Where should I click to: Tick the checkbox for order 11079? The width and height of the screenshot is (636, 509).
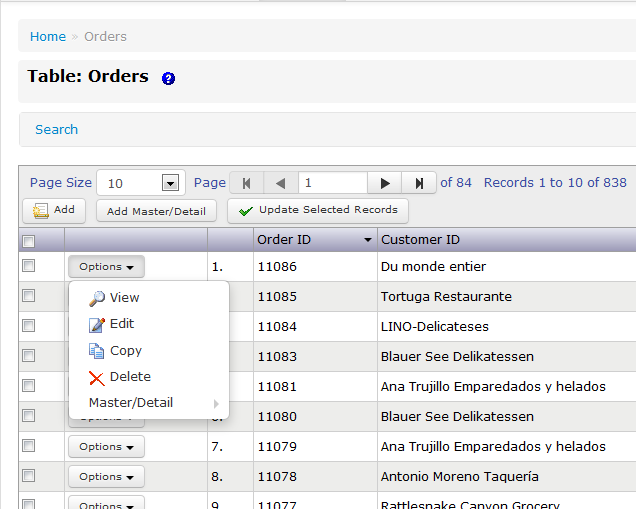29,446
